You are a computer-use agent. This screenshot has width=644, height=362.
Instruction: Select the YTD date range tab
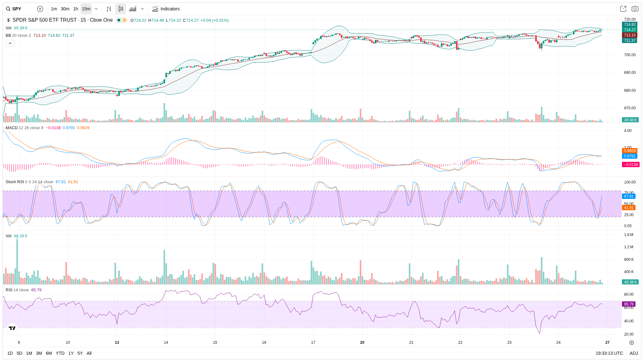click(x=60, y=353)
